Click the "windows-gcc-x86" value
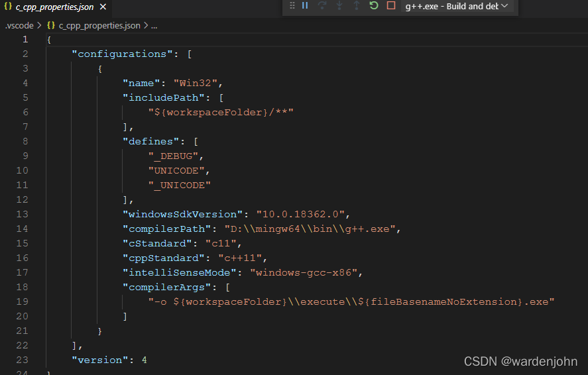This screenshot has width=588, height=375. tap(304, 273)
